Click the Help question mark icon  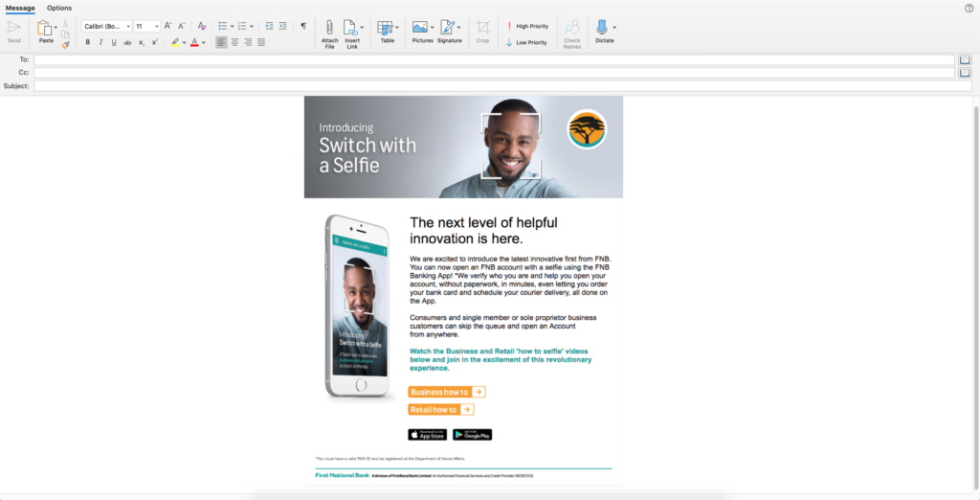(x=969, y=8)
